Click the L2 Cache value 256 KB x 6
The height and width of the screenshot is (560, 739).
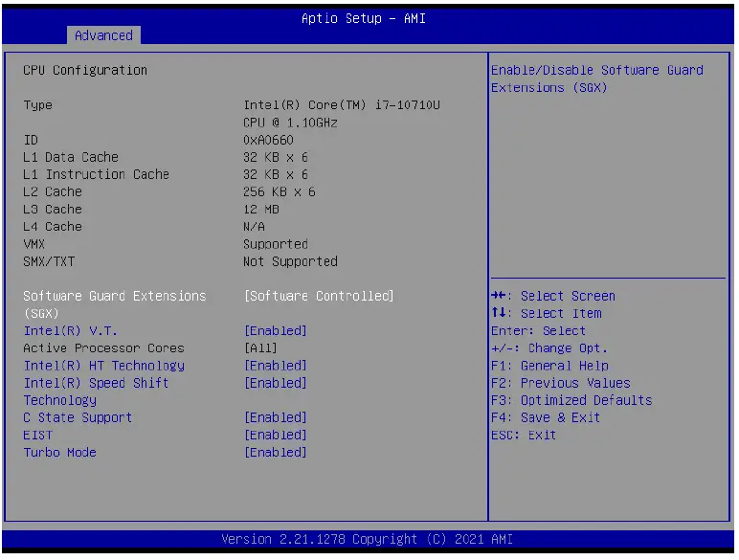[x=279, y=191]
